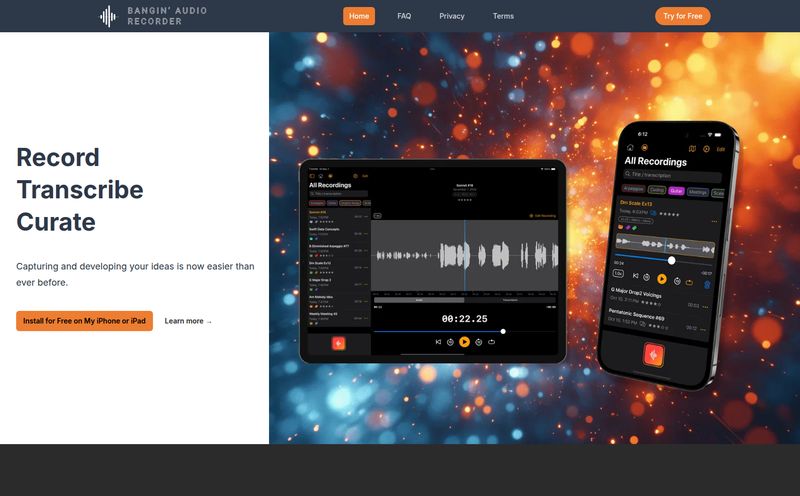The height and width of the screenshot is (496, 800).
Task: Click the iPhone mini waveform preview
Action: pyautogui.click(x=665, y=245)
